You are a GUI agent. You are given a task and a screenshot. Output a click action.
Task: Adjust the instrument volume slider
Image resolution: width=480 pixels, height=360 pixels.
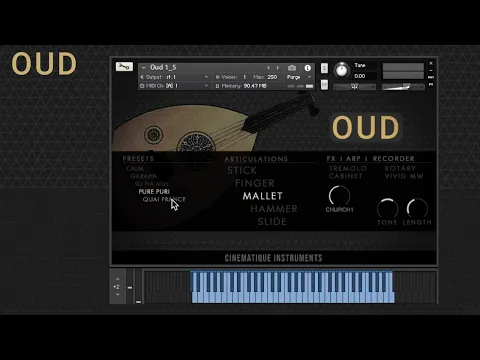[403, 87]
